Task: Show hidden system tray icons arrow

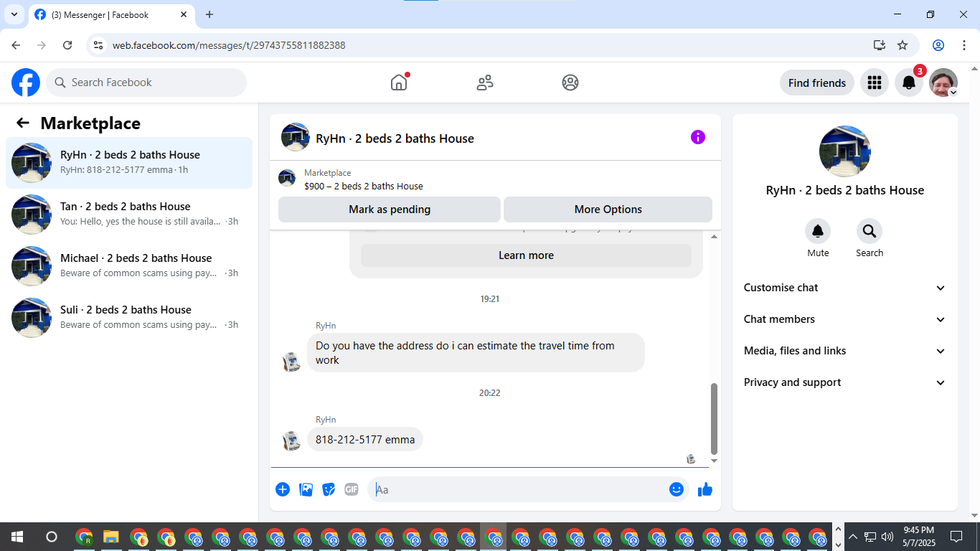Action: [853, 537]
